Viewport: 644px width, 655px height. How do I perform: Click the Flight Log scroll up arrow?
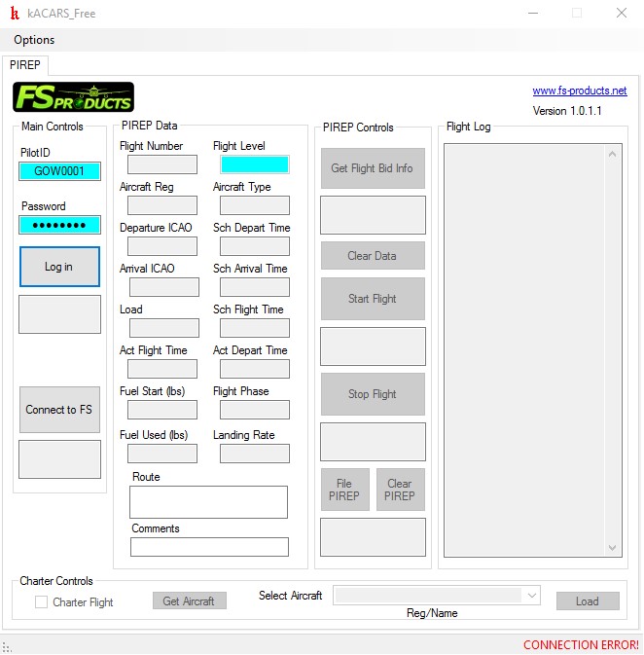click(613, 154)
